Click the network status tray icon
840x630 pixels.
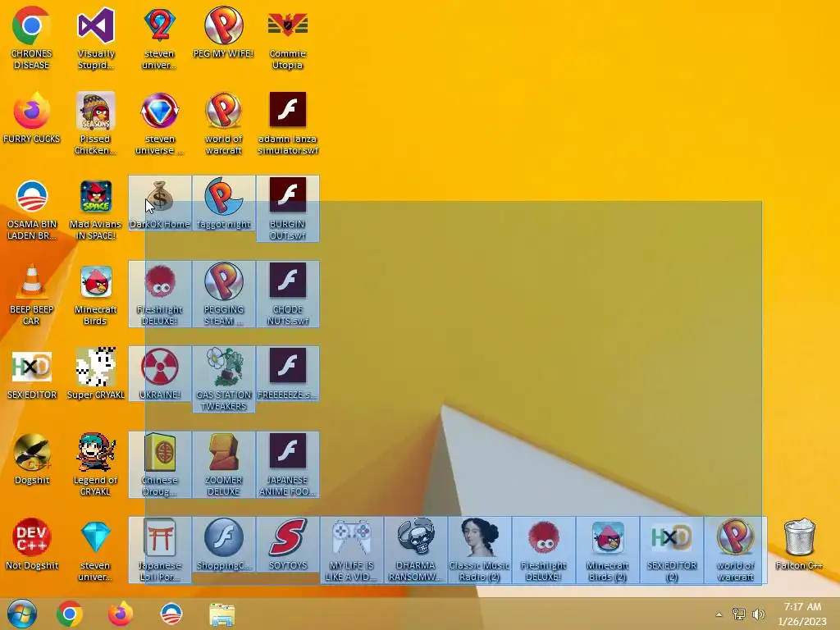(x=739, y=614)
